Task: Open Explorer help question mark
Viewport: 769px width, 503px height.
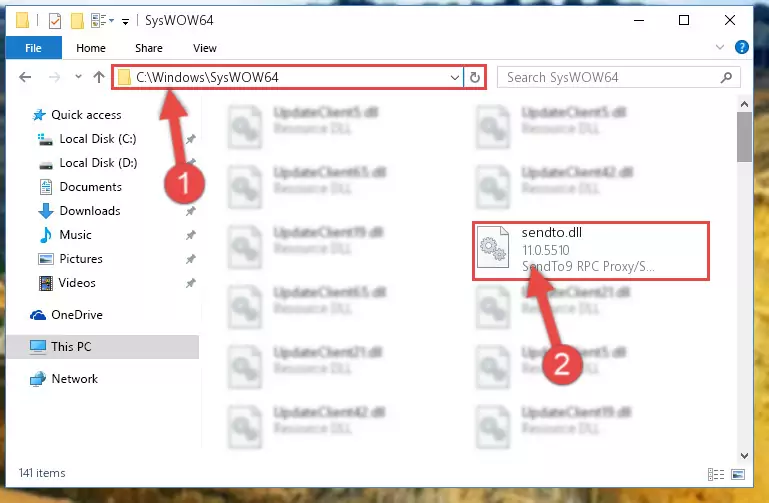Action: point(742,48)
